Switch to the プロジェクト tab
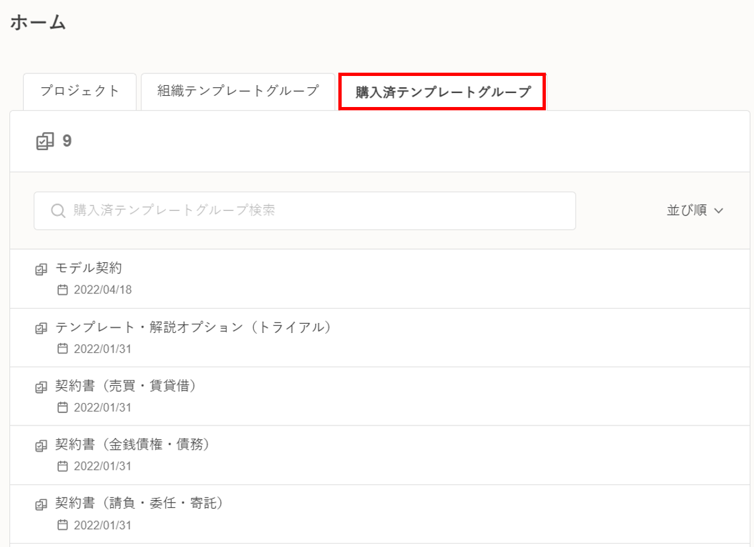756x547 pixels. [79, 91]
